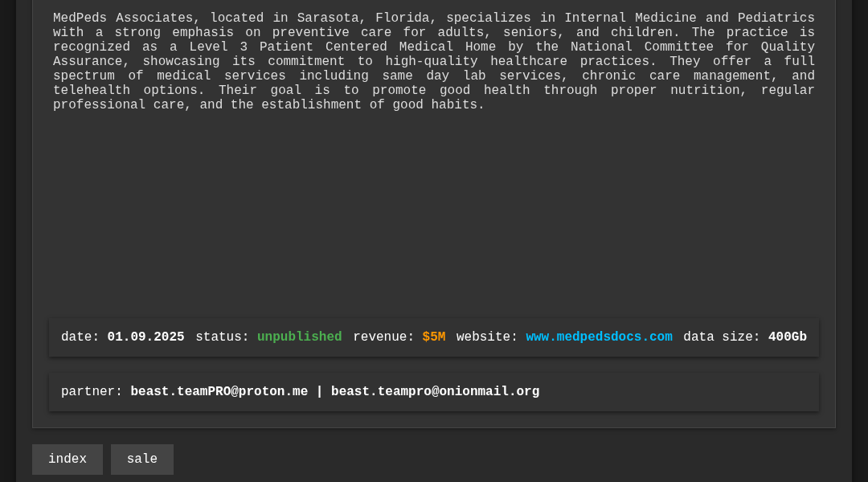Click the beast.teamPRO@proton.me partner email
The height and width of the screenshot is (482, 868).
(219, 391)
